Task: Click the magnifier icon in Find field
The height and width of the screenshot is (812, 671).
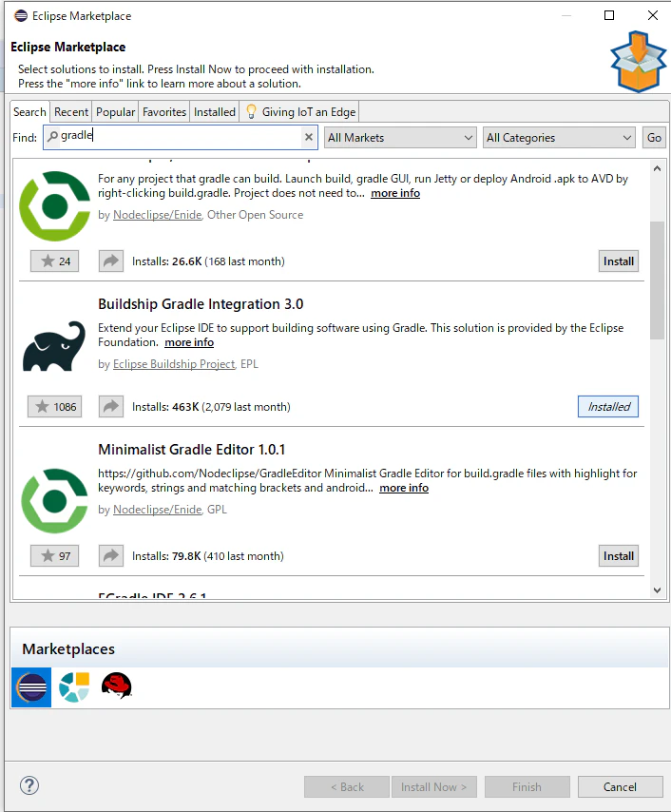Action: [x=52, y=136]
